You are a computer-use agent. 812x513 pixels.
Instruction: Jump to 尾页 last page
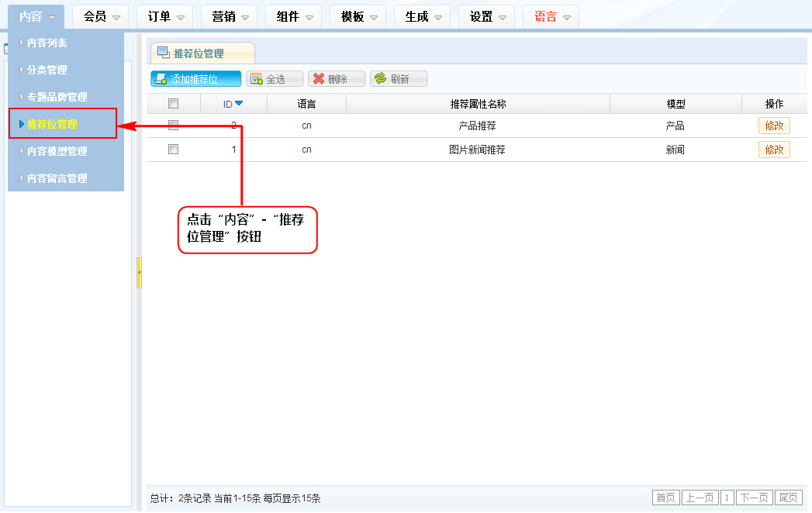pyautogui.click(x=789, y=498)
